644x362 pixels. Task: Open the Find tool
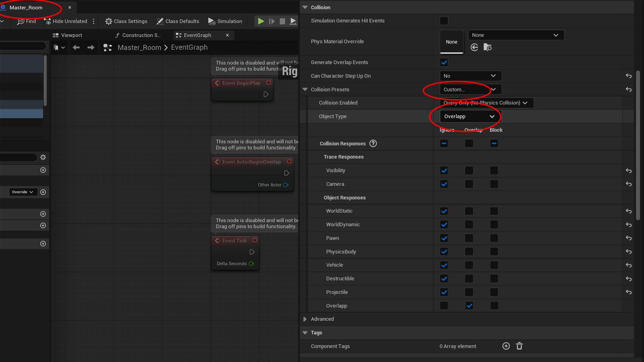[x=26, y=21]
